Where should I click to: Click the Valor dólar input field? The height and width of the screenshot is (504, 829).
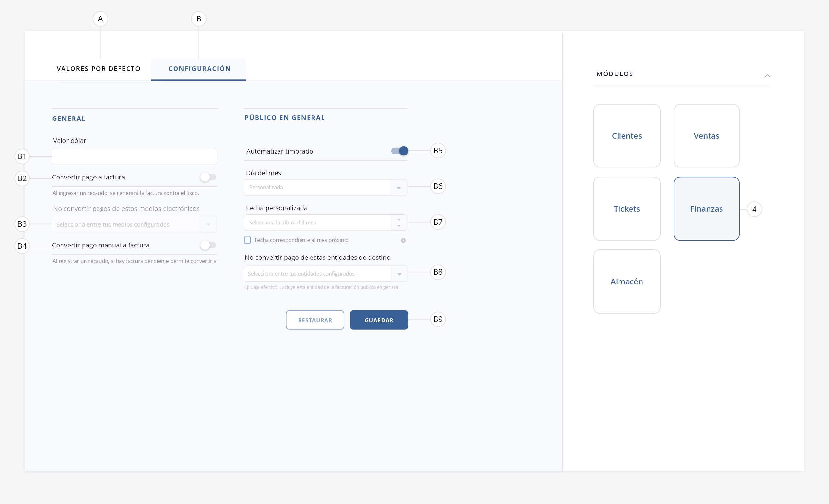[x=134, y=156]
